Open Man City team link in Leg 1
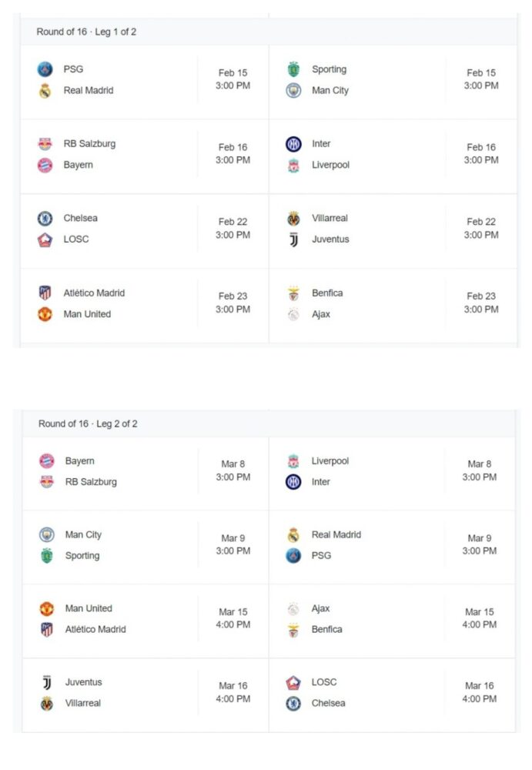 pyautogui.click(x=330, y=90)
